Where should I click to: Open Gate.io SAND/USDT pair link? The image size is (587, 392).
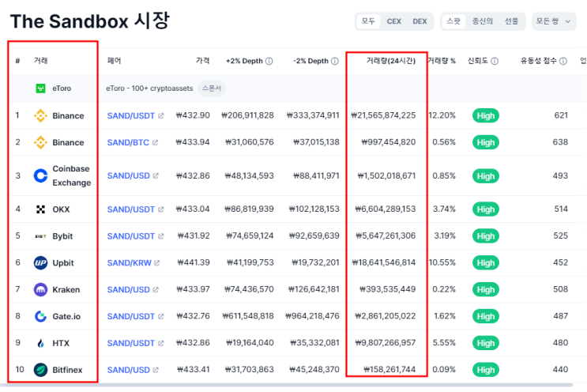point(130,316)
